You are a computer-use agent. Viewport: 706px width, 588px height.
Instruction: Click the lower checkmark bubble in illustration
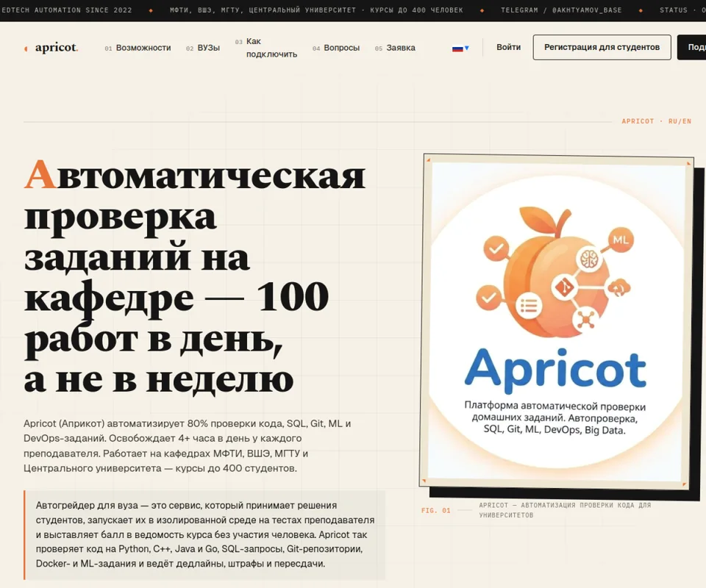coord(490,298)
